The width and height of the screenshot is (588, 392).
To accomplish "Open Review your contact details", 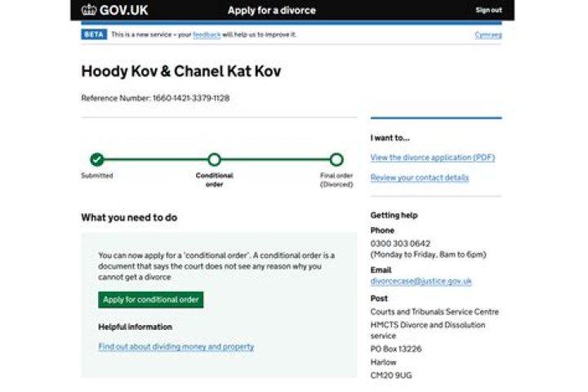I will tap(419, 177).
